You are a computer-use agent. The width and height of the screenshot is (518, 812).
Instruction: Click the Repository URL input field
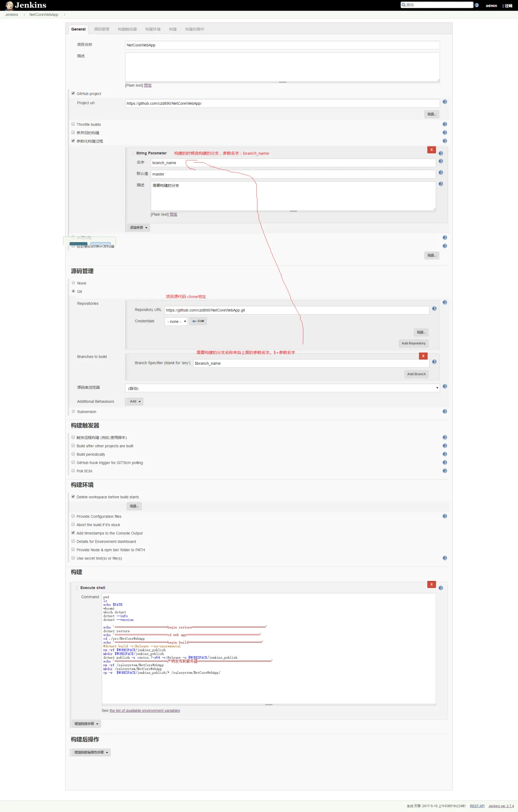click(x=297, y=310)
